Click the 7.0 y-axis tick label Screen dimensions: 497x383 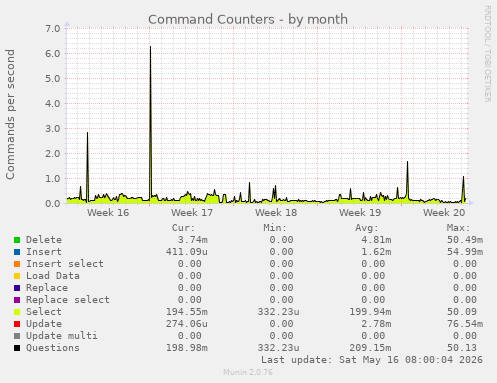(53, 29)
